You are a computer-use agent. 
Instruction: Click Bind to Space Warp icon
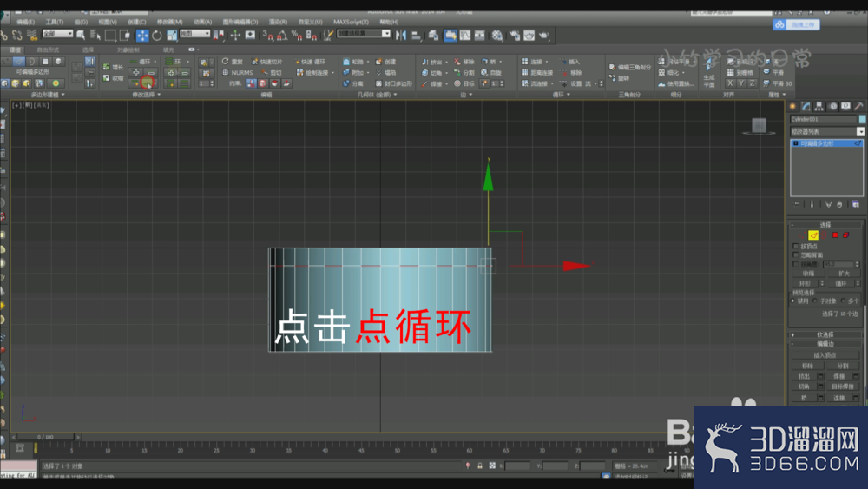tap(32, 36)
